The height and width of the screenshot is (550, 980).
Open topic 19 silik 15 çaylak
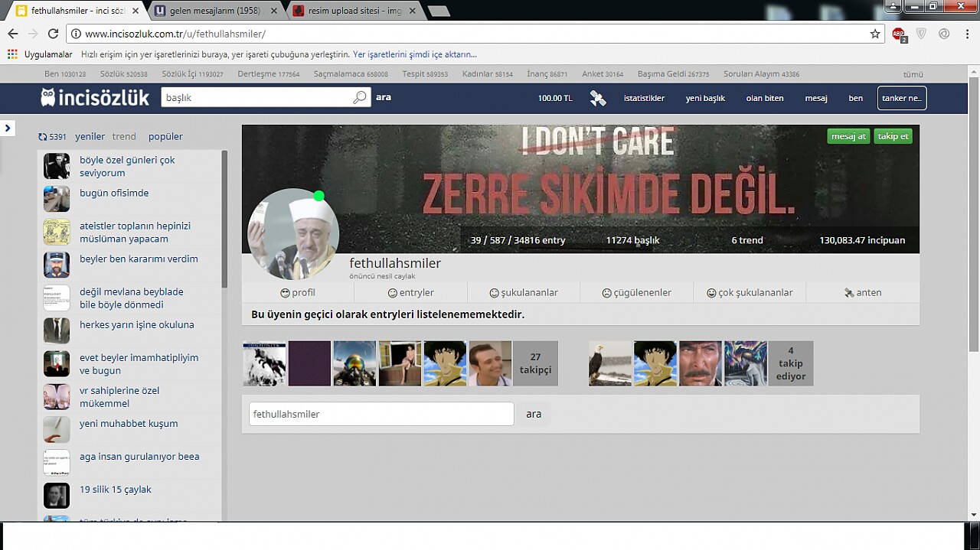[x=116, y=489]
